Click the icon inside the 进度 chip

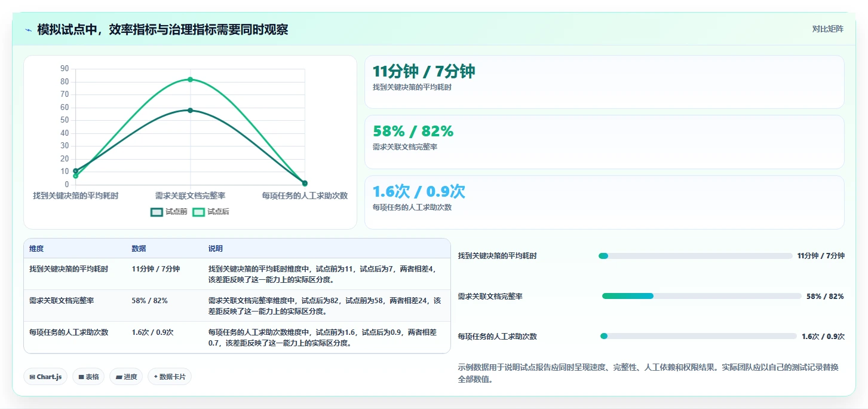point(118,377)
